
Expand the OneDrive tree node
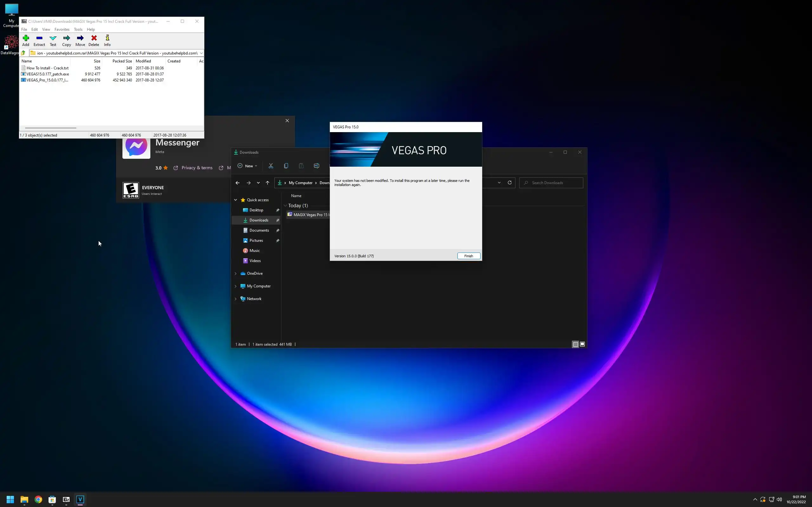point(236,273)
